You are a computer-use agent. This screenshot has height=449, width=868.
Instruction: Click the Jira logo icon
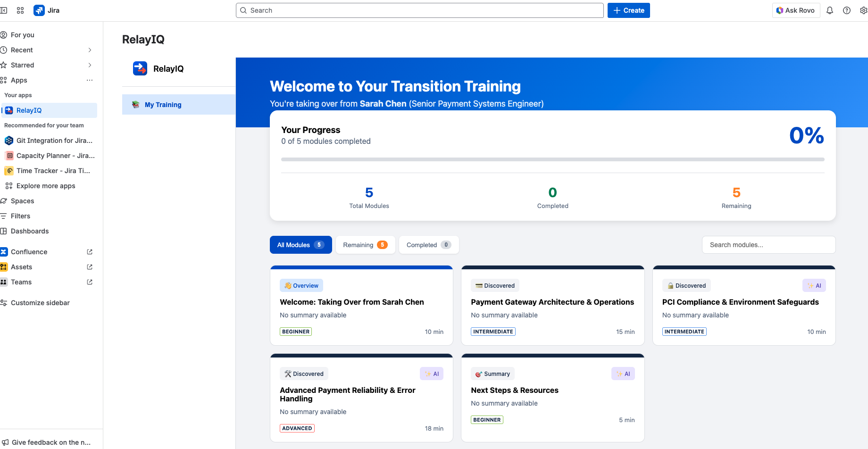click(39, 10)
